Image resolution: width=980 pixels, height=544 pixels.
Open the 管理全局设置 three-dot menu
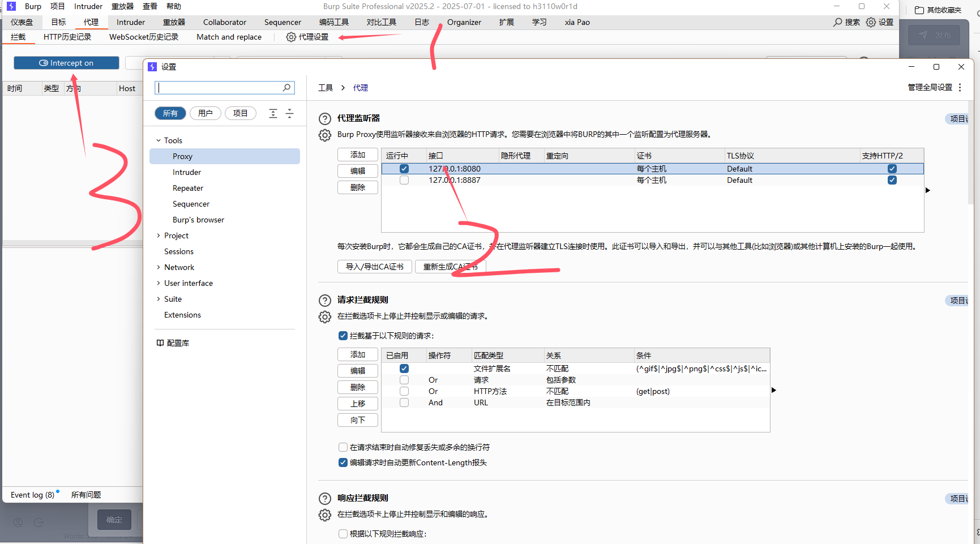coord(960,88)
